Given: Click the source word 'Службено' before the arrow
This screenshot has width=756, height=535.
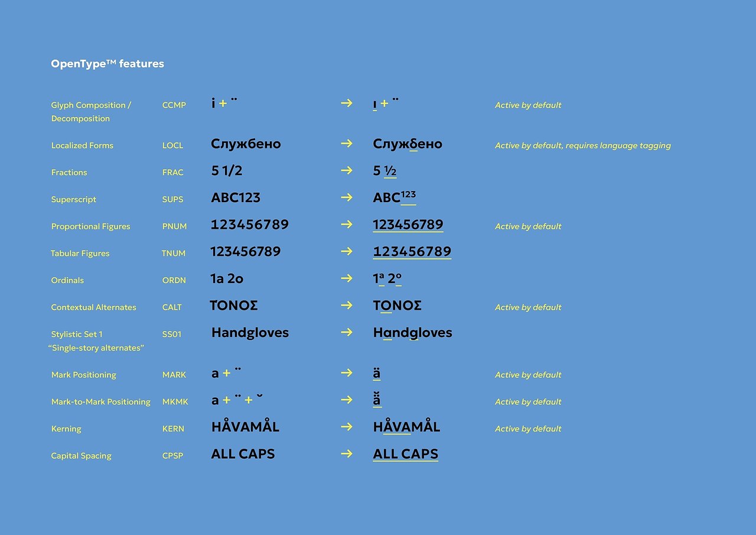Looking at the screenshot, I should (x=246, y=144).
